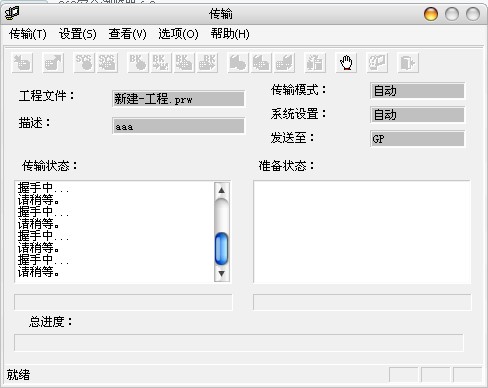The width and height of the screenshot is (488, 388).
Task: Click the first toolbar icon to send project
Action: (22, 63)
